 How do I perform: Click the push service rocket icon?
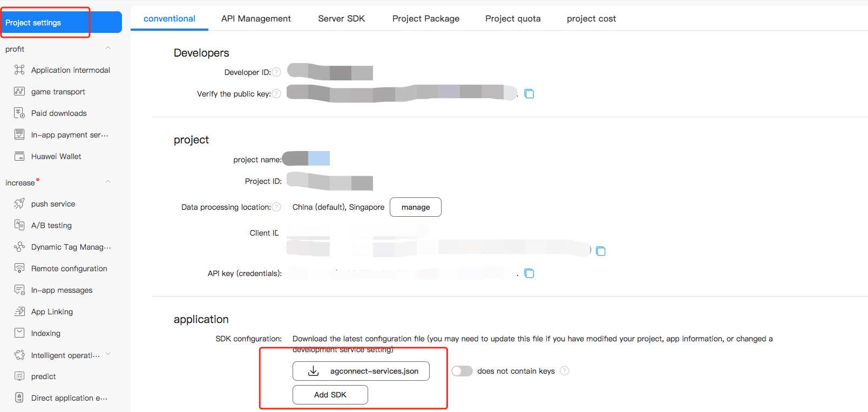point(19,203)
